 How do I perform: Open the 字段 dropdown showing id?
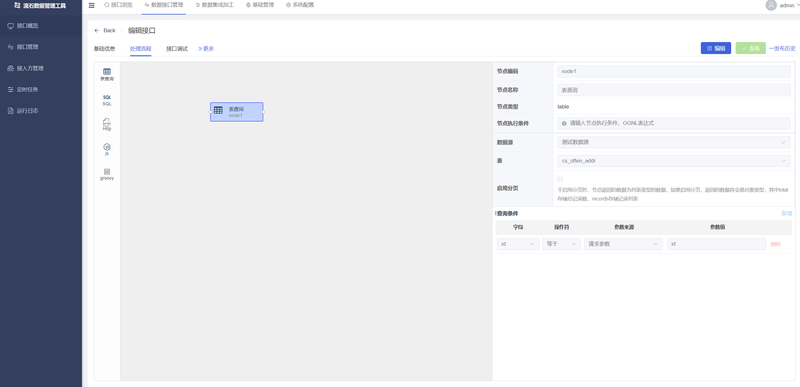[518, 244]
